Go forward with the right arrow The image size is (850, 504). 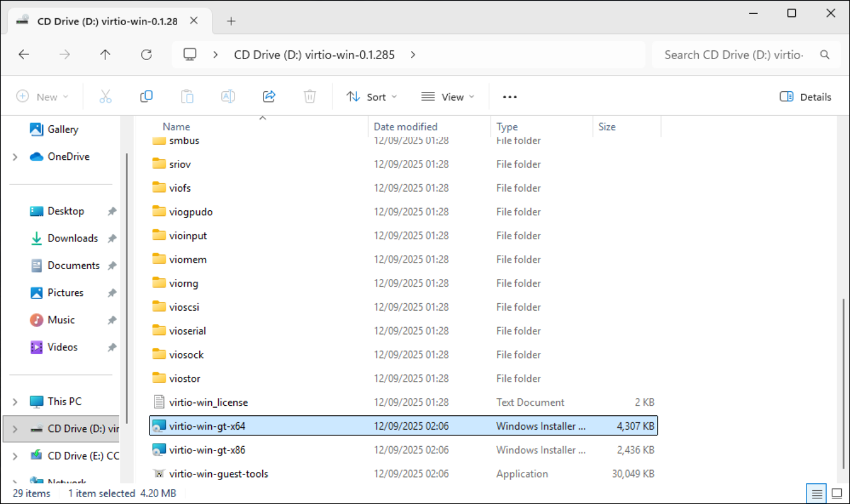64,55
